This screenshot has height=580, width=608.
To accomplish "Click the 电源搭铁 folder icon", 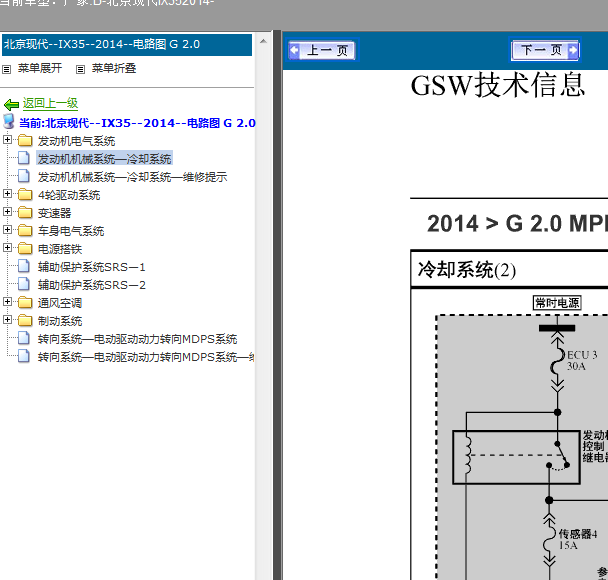I will tap(25, 248).
